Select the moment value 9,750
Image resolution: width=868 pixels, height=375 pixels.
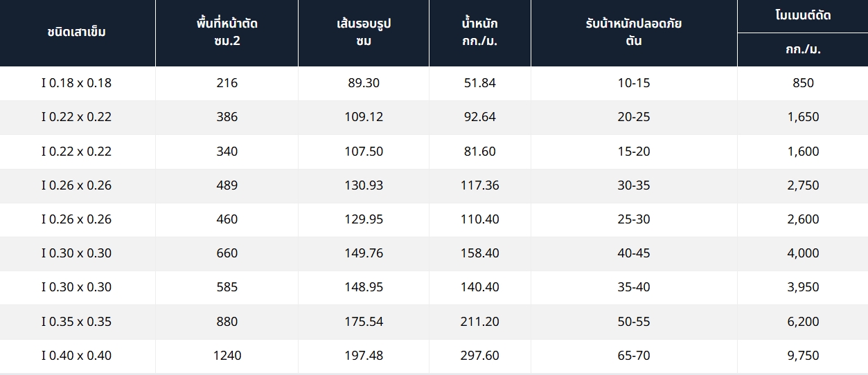tap(803, 356)
